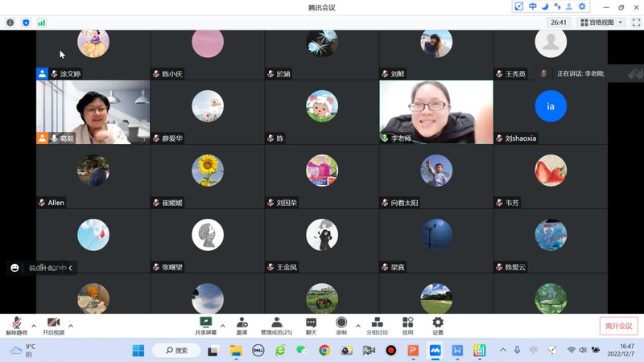
Task: Turn on video with the camera icon
Action: click(53, 323)
